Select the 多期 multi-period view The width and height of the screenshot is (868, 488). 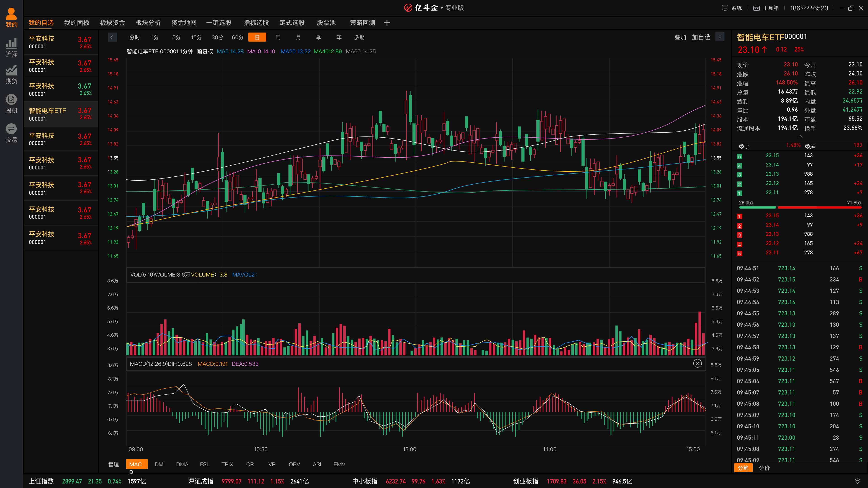[x=360, y=37]
